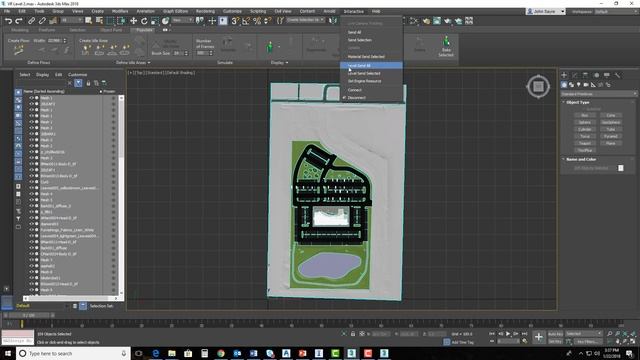Screen dimensions: 640x360
Task: Choose Send All in Interactive menu
Action: [354, 32]
